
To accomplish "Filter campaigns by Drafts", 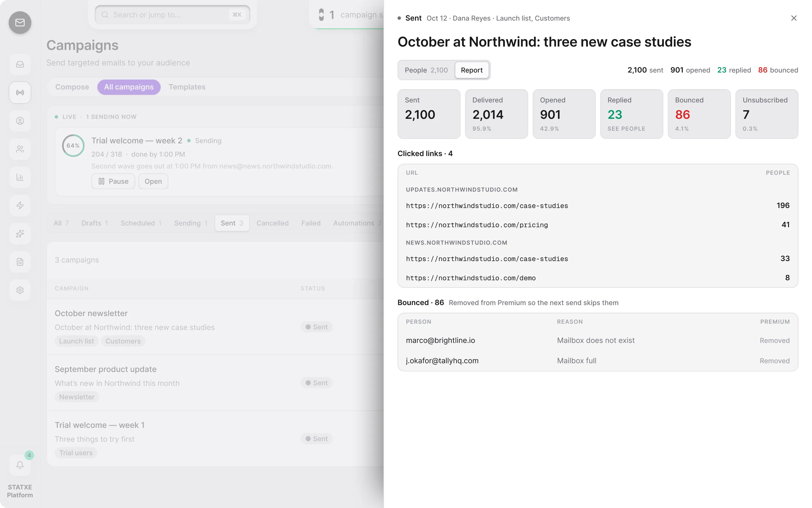I will (95, 223).
